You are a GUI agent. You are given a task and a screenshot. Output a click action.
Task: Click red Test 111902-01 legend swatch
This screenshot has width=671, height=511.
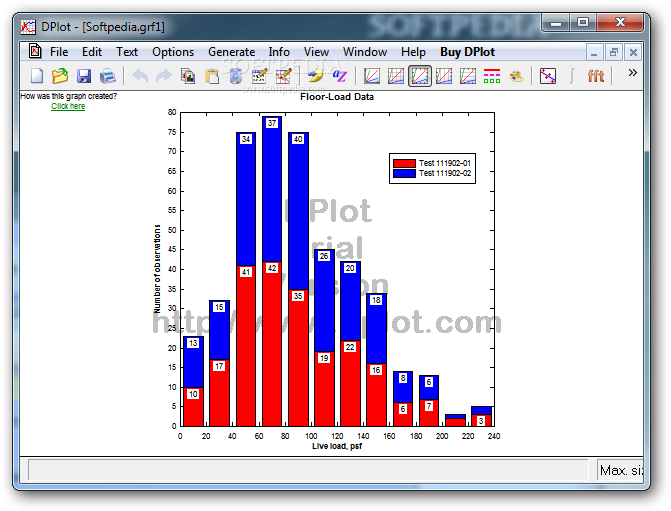click(404, 163)
